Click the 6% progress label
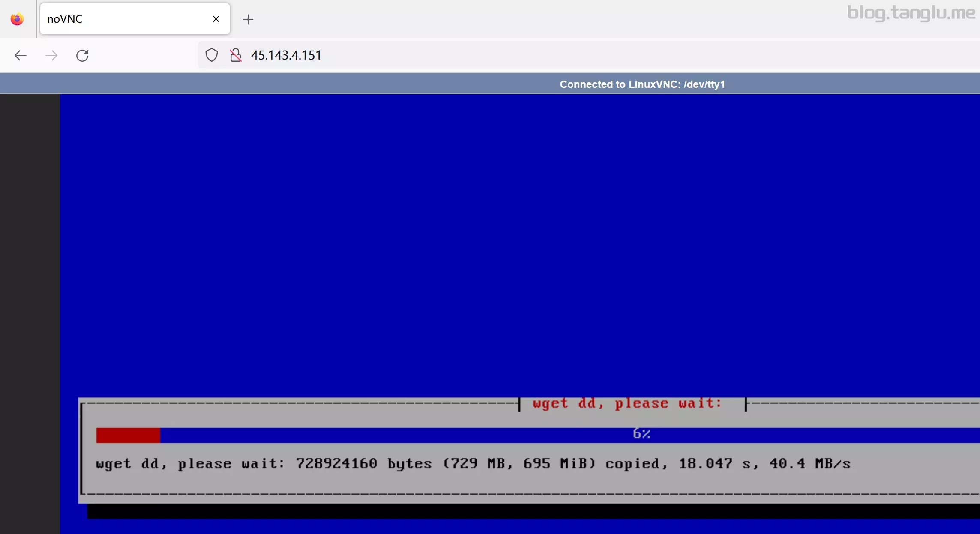This screenshot has width=980, height=534. (641, 433)
